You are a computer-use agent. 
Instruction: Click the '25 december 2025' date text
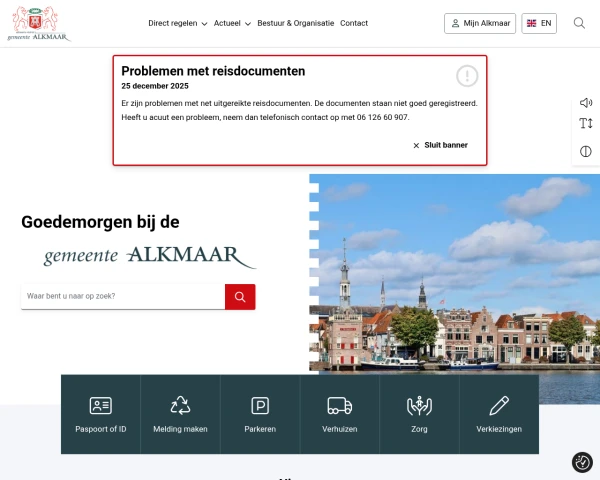[155, 86]
